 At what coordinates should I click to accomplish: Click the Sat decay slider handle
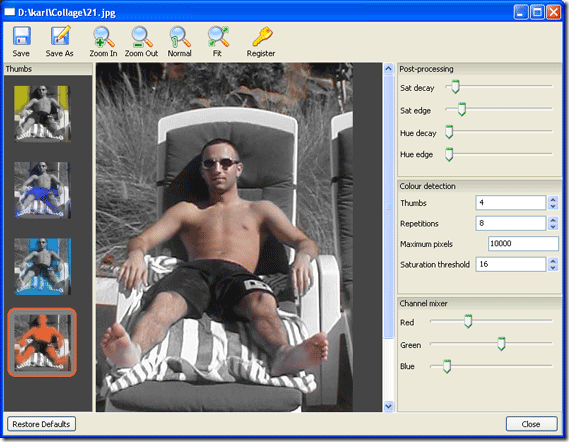pyautogui.click(x=455, y=87)
